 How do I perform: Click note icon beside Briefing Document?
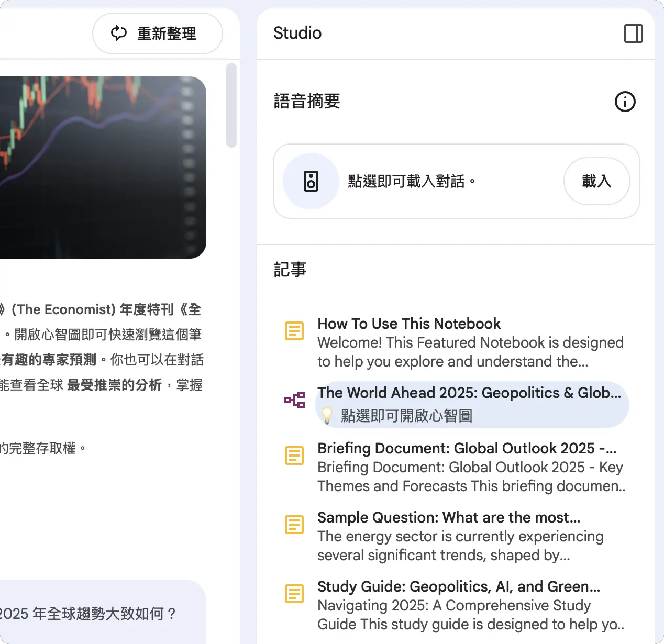(x=294, y=456)
